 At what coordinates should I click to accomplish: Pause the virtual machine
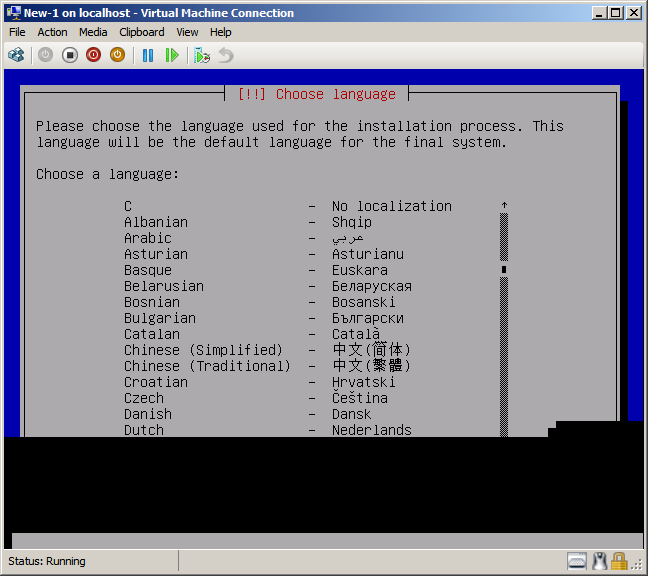pos(148,55)
